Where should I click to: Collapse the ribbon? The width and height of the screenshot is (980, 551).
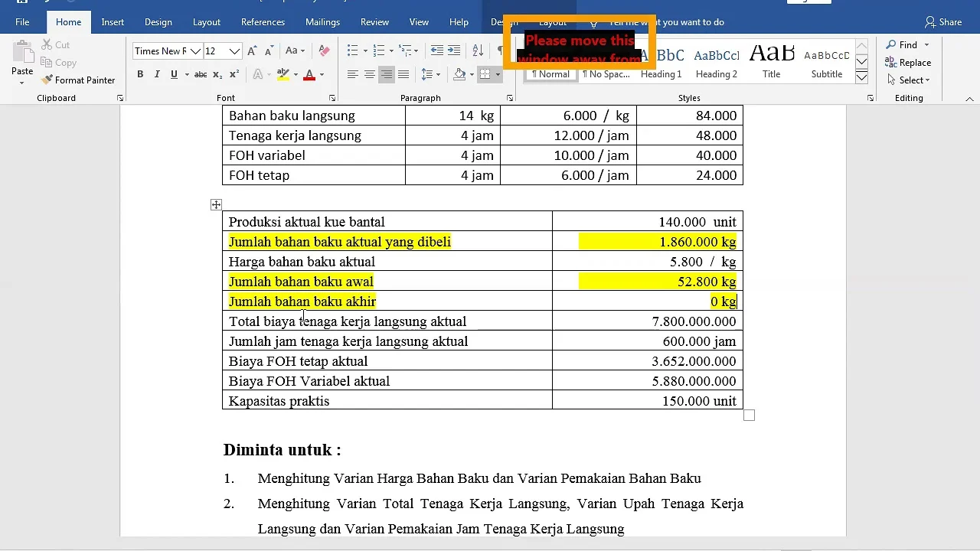point(970,99)
